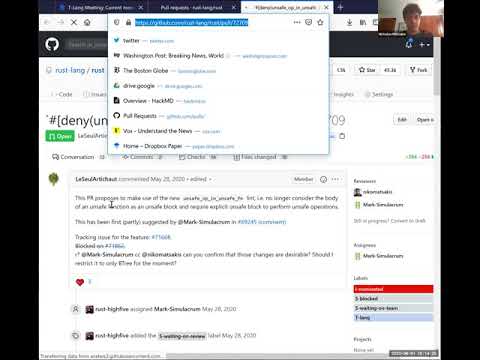
Task: Open page actions three-dot menu in URL bar
Action: [297, 22]
